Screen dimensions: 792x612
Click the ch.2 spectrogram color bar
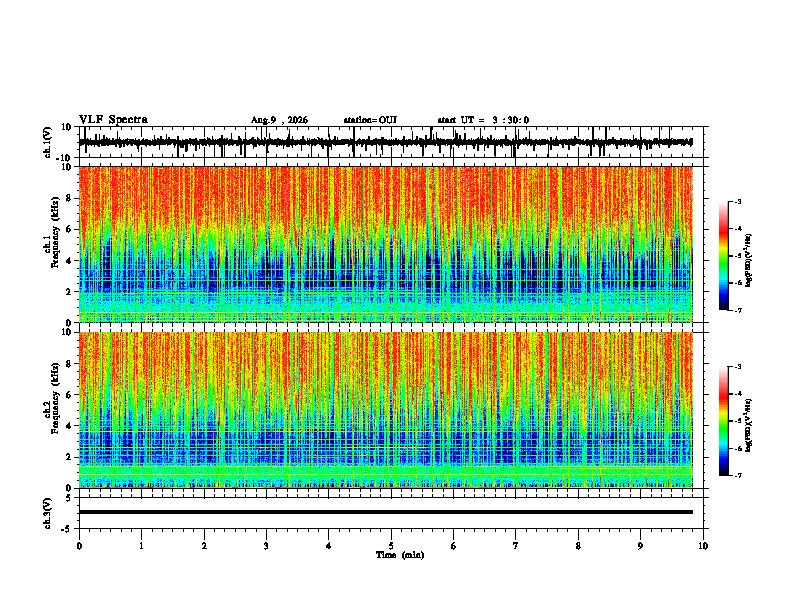[724, 421]
